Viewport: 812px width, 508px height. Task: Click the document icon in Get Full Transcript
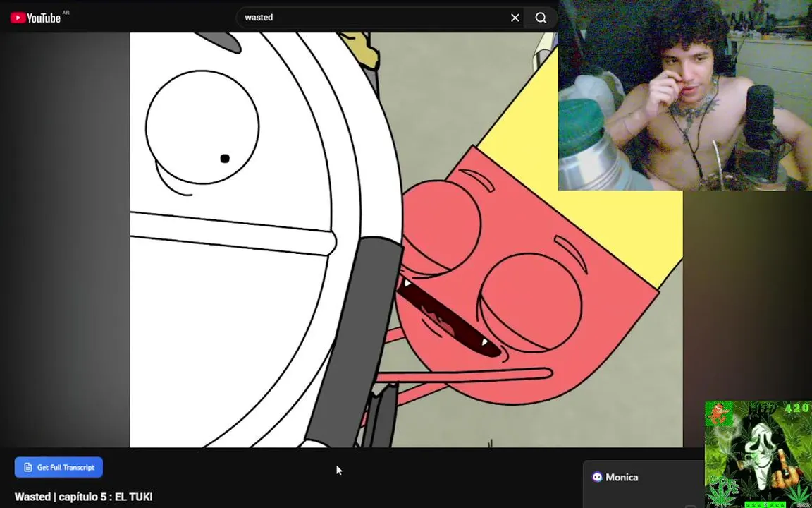pos(28,467)
